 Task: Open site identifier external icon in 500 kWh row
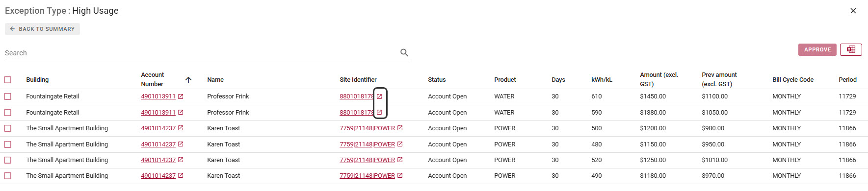[400, 128]
